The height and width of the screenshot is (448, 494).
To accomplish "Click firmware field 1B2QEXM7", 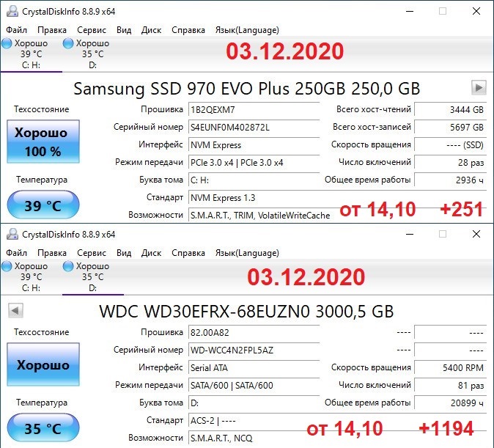I will [254, 110].
